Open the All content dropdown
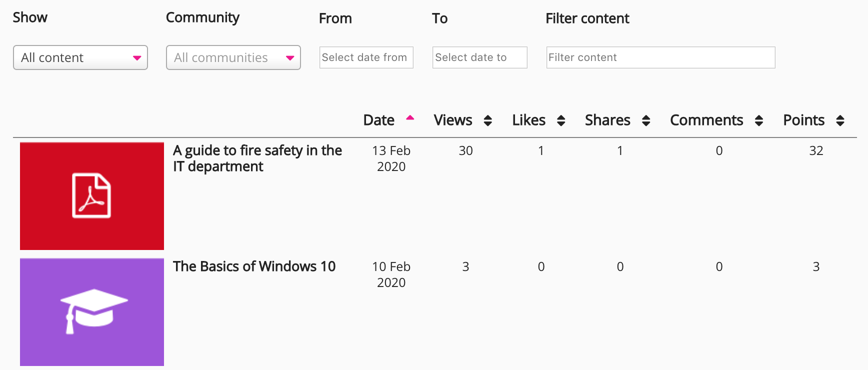This screenshot has height=370, width=868. click(80, 57)
